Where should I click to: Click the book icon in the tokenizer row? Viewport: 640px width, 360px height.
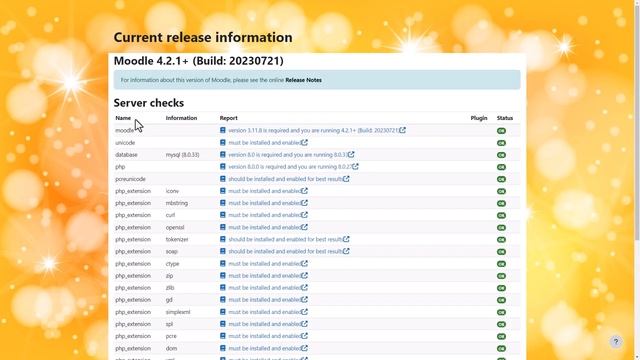[x=222, y=239]
